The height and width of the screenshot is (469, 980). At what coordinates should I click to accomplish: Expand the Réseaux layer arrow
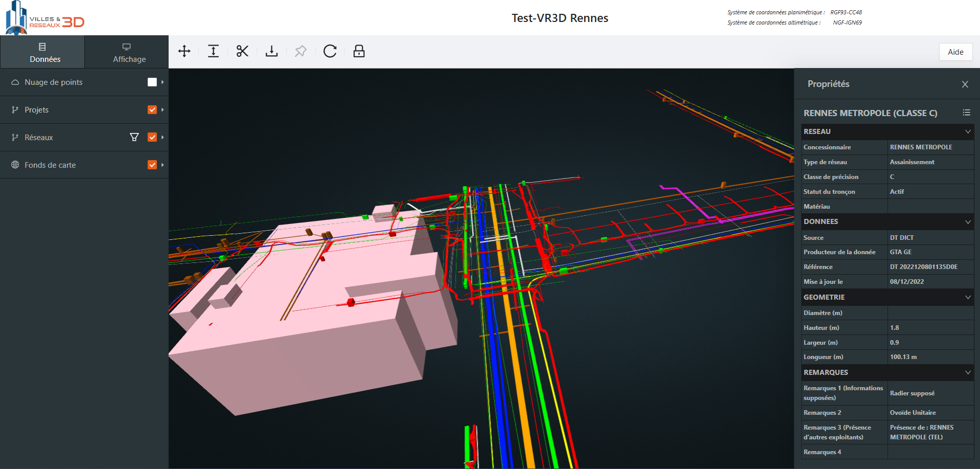coord(162,137)
